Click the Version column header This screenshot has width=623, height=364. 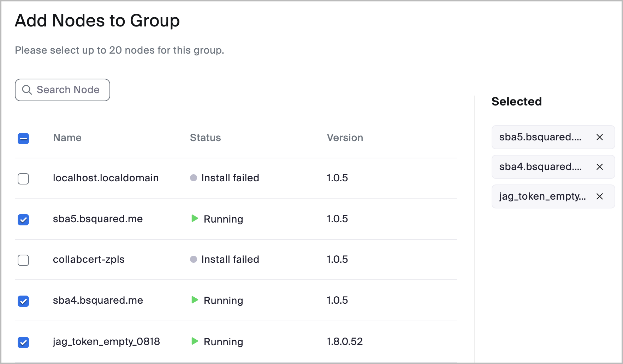point(345,138)
